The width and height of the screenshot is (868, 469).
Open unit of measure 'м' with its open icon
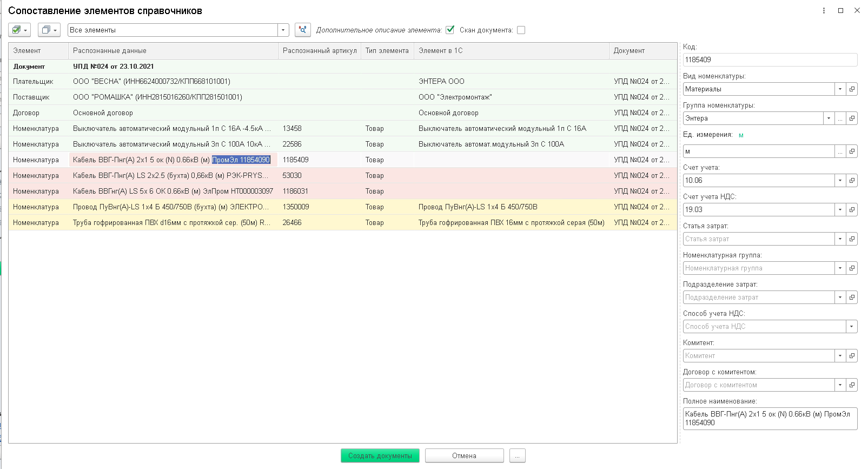point(852,151)
